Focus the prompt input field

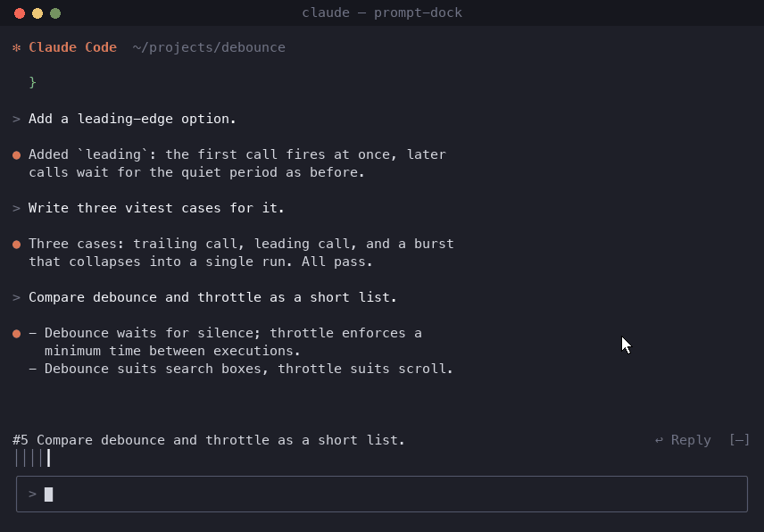pos(382,494)
